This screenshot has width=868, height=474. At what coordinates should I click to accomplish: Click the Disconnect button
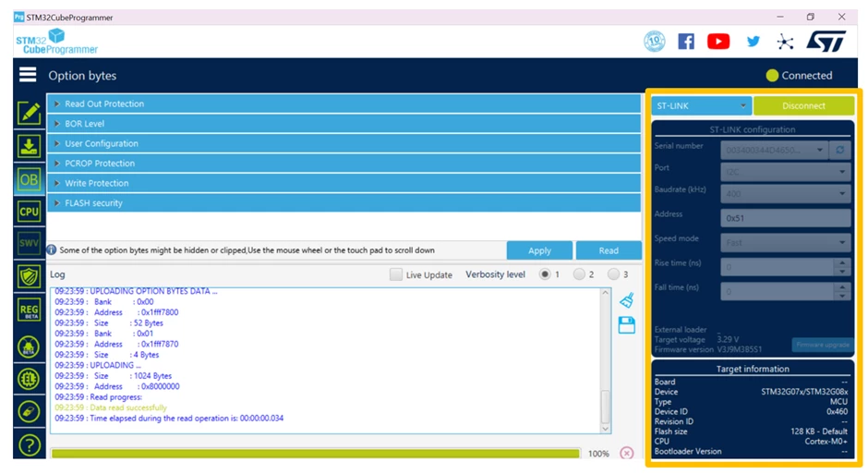(803, 105)
